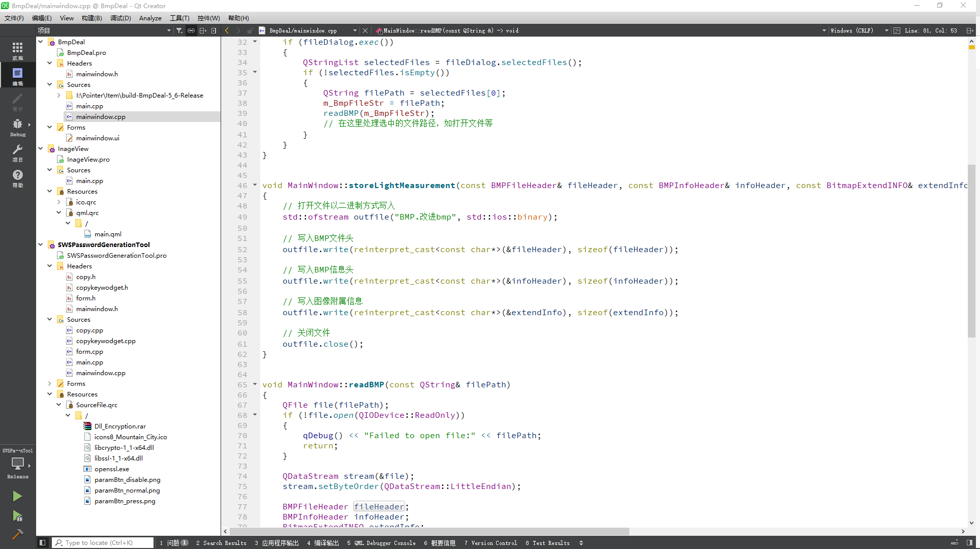Expand the ico.qrc resource node
The height and width of the screenshot is (549, 980).
point(59,202)
